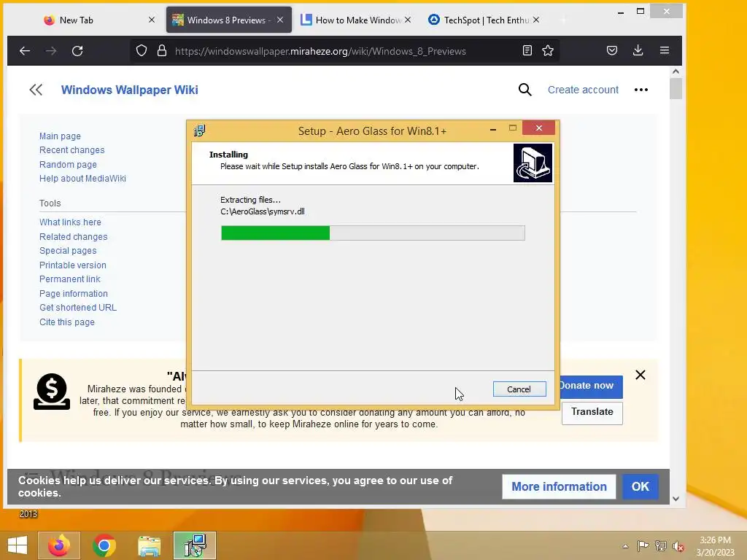Image resolution: width=747 pixels, height=560 pixels.
Task: Click the installation progress bar
Action: (x=373, y=233)
